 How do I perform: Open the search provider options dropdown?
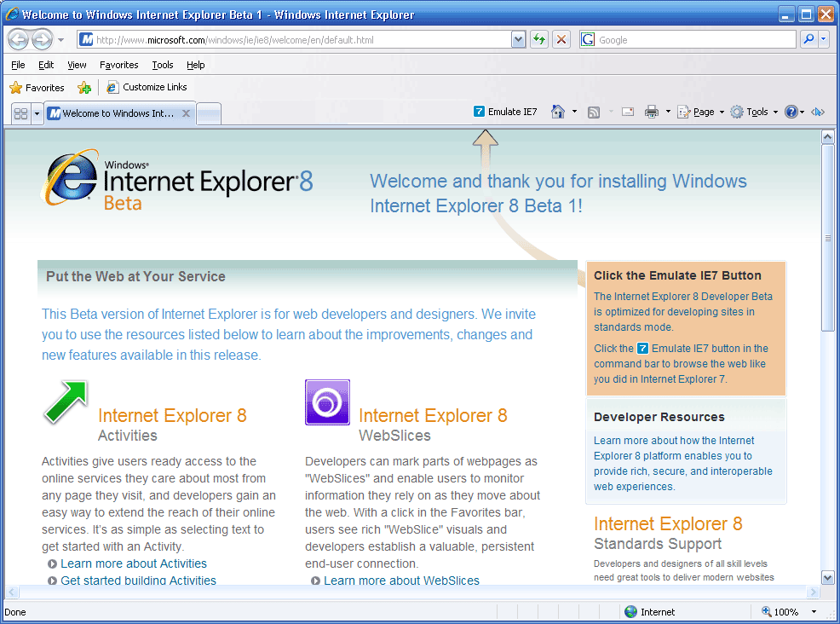point(824,39)
